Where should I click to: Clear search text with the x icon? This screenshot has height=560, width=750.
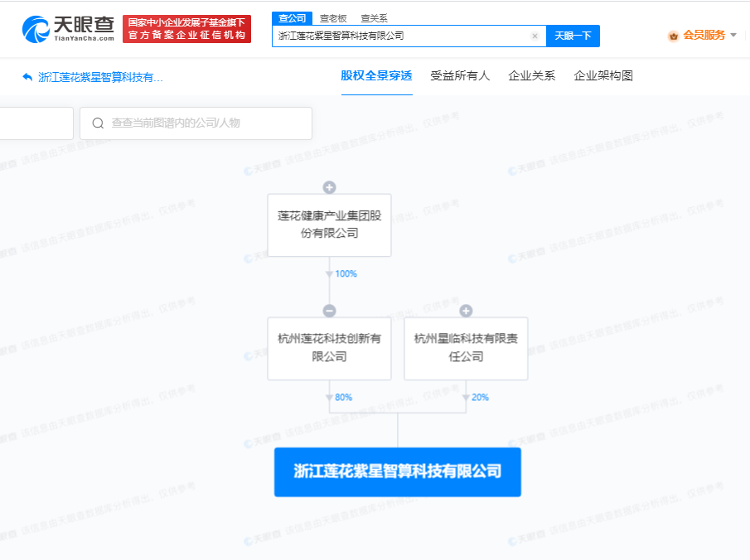[x=535, y=36]
